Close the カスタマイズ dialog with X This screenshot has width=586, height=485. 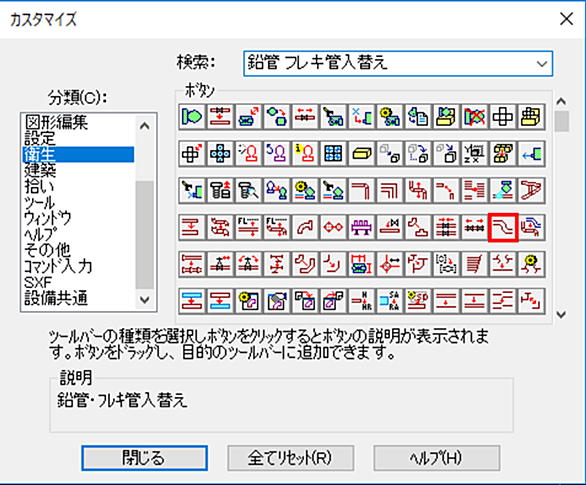point(566,18)
